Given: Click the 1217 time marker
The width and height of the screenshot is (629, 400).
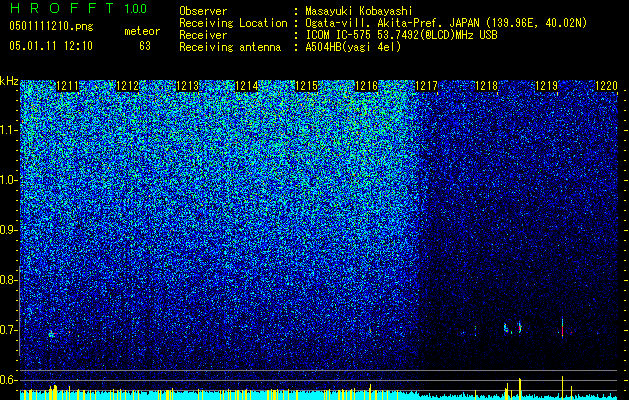Looking at the screenshot, I should point(426,86).
